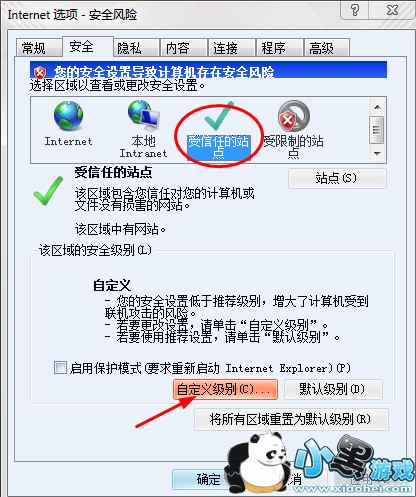Viewport: 416px width, 497px height.
Task: Click the zone list scrollbar down arrow
Action: point(377,154)
